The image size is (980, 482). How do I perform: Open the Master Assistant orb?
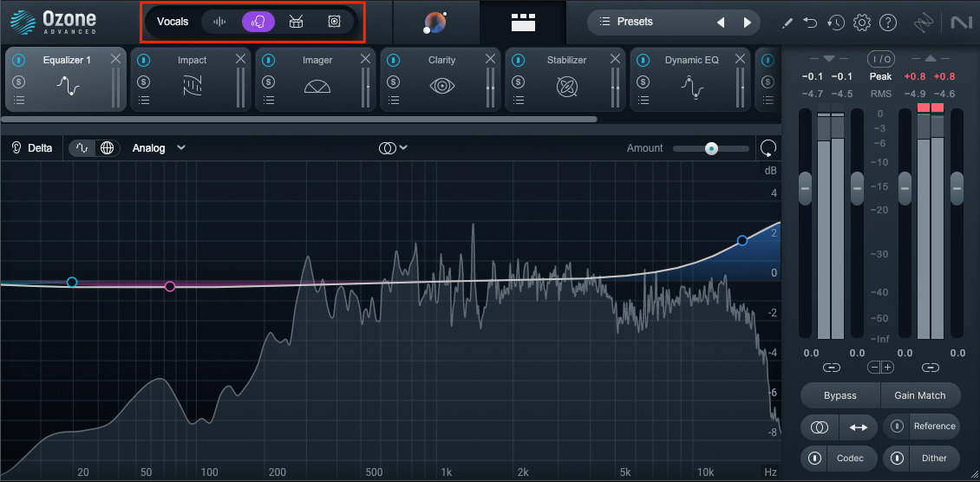click(435, 23)
